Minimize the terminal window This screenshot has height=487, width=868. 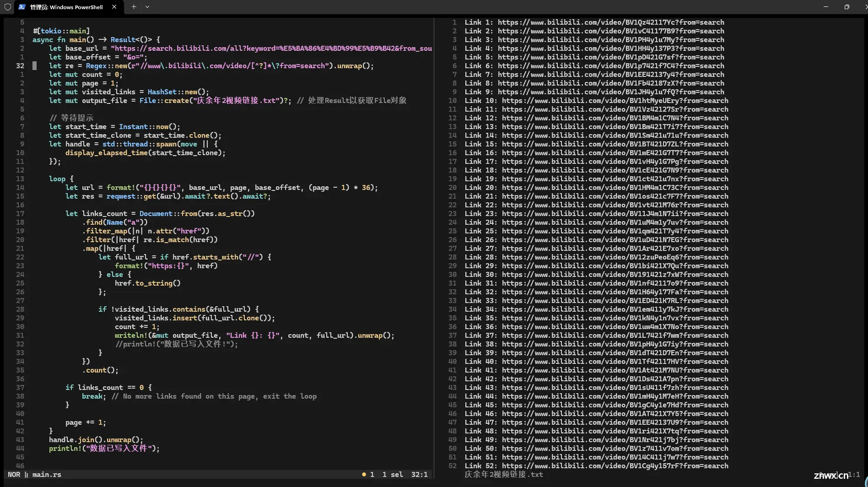pos(826,7)
